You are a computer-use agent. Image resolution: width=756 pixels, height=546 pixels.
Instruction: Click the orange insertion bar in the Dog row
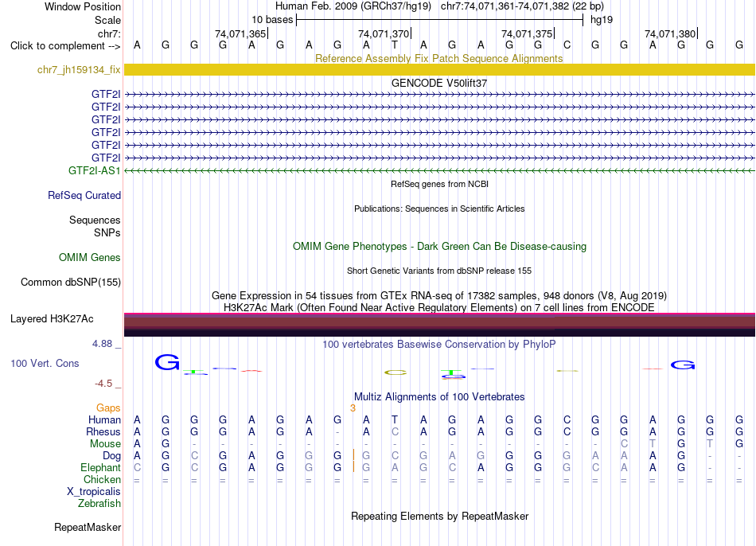click(354, 454)
